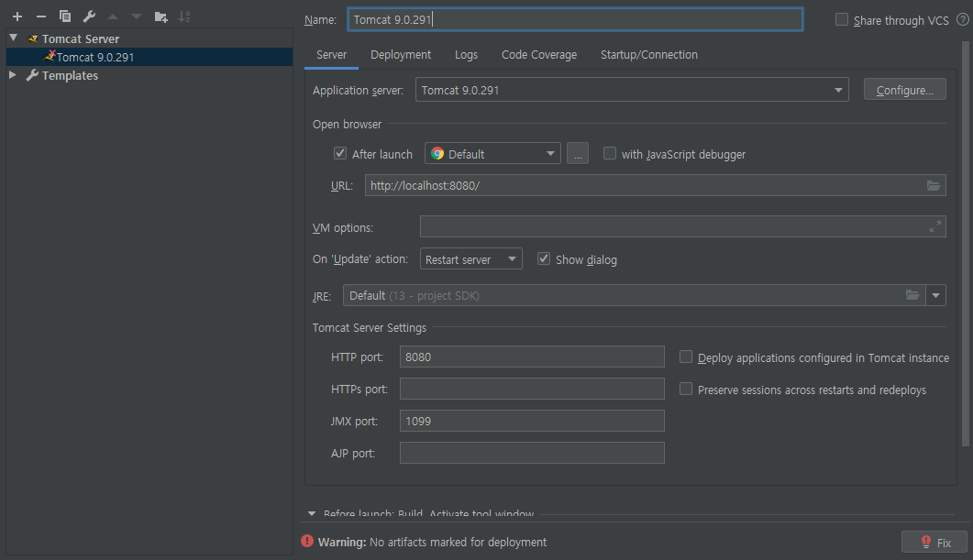Screen dimensions: 973x560
Task: Click AJP port field
Action: point(532,453)
